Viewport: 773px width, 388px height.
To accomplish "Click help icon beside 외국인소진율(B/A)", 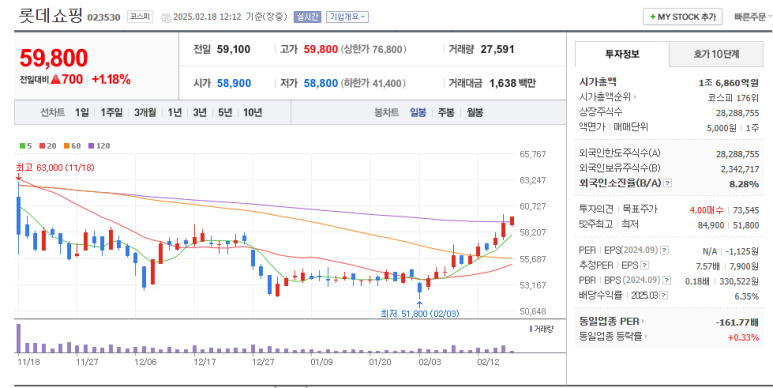I will tap(668, 183).
